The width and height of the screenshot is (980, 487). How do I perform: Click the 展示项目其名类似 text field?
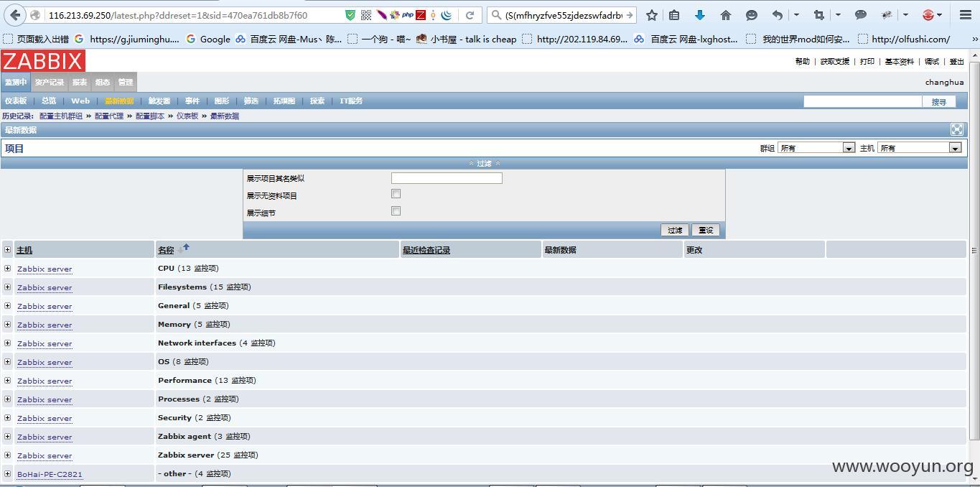(x=447, y=178)
